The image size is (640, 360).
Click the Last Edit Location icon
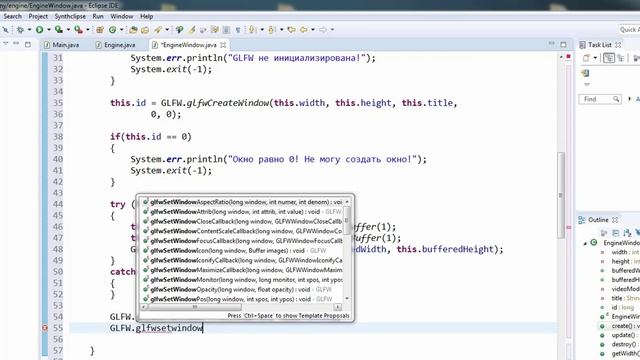pyautogui.click(x=291, y=29)
